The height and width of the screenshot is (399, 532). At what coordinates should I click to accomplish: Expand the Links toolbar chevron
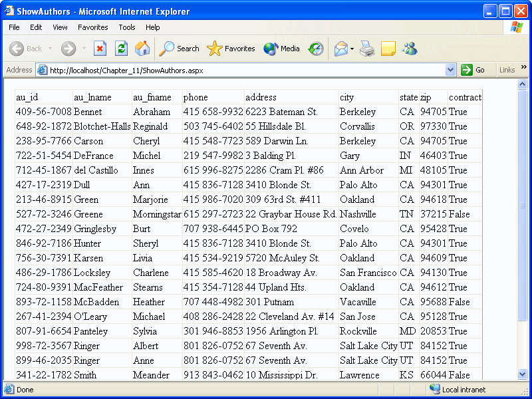[x=523, y=67]
